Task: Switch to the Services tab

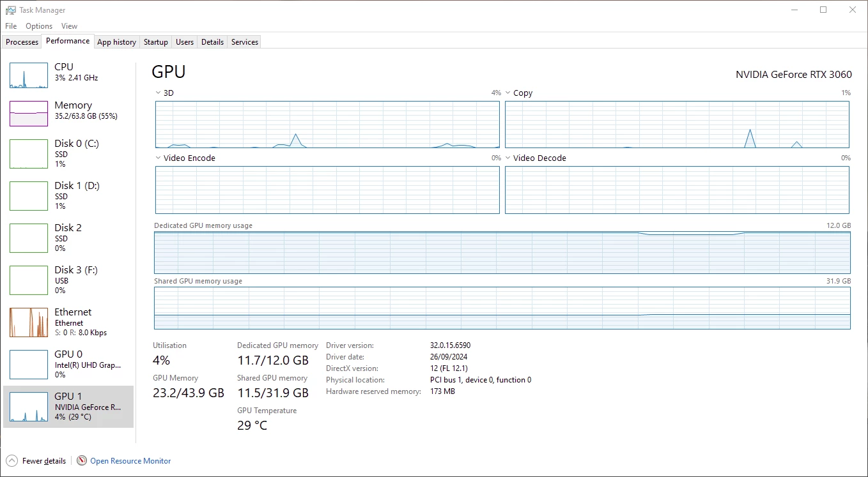Action: (245, 42)
